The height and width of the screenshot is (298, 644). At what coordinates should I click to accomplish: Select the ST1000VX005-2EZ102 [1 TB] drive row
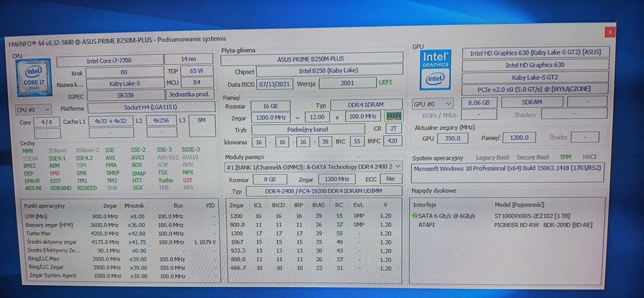[507, 215]
